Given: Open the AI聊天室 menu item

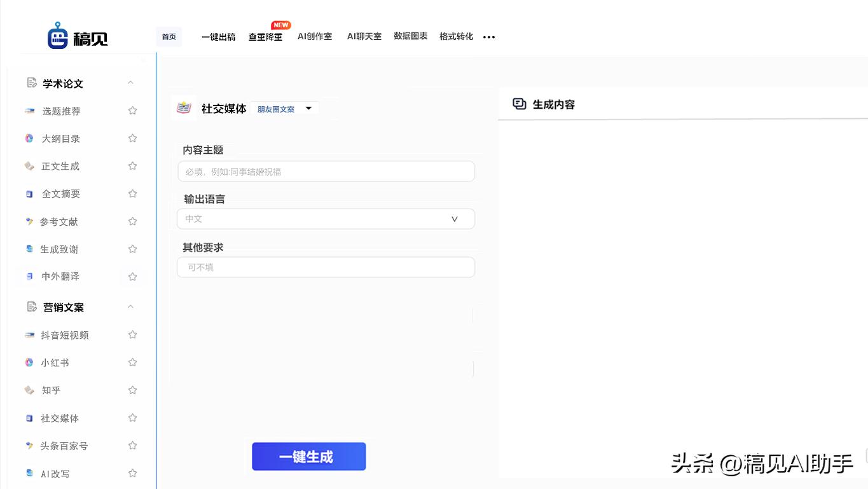Looking at the screenshot, I should pyautogui.click(x=364, y=36).
